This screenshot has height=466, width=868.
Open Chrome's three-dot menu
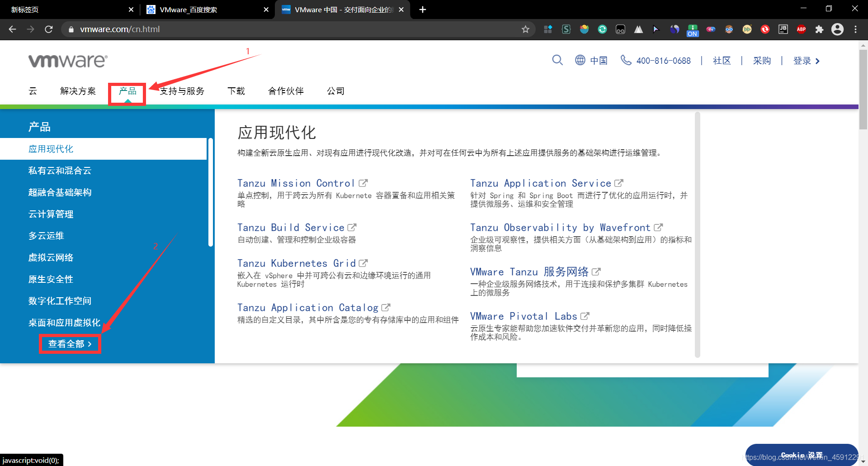point(855,29)
